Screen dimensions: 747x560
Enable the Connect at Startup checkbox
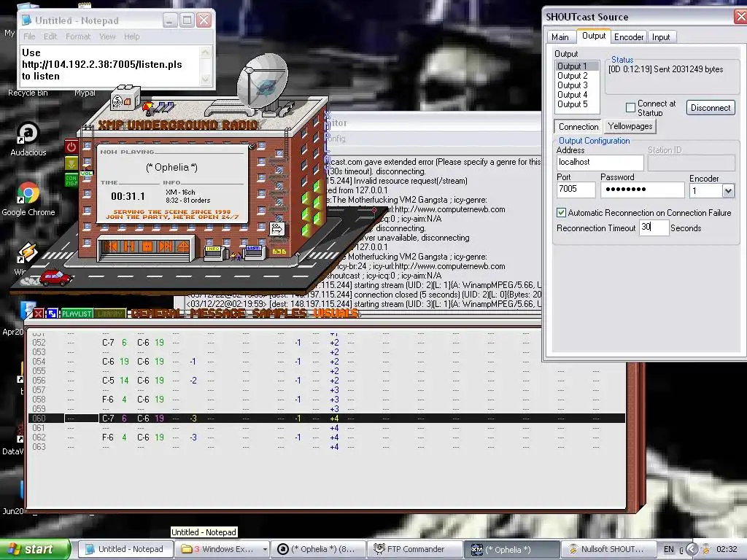[630, 108]
